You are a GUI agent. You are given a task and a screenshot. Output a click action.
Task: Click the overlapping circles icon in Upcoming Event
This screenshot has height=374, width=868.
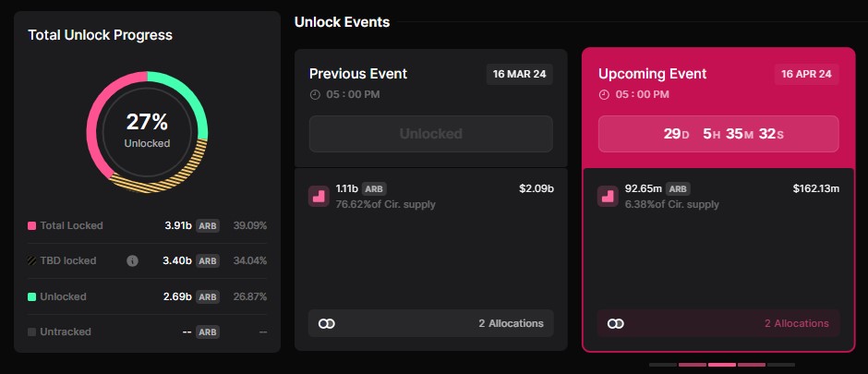tap(616, 323)
